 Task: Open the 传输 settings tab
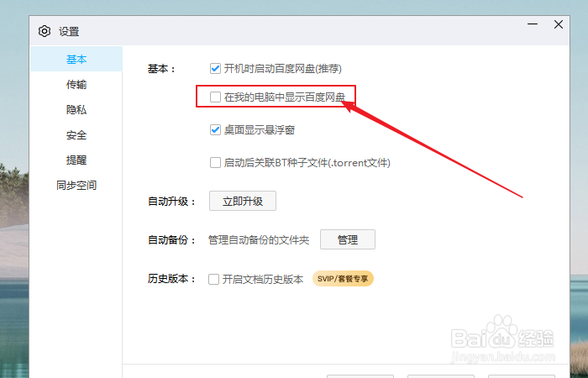tap(76, 84)
